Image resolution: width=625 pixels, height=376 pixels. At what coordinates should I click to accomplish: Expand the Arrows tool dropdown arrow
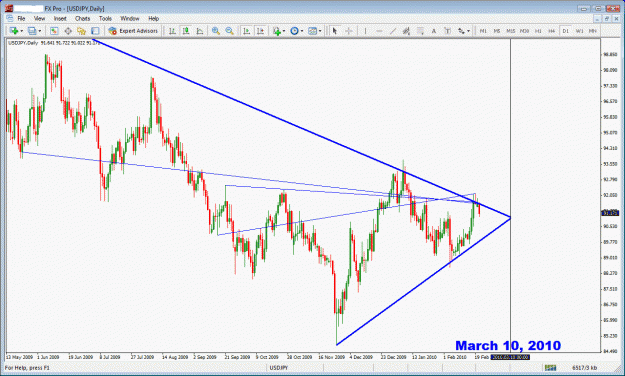(x=468, y=31)
